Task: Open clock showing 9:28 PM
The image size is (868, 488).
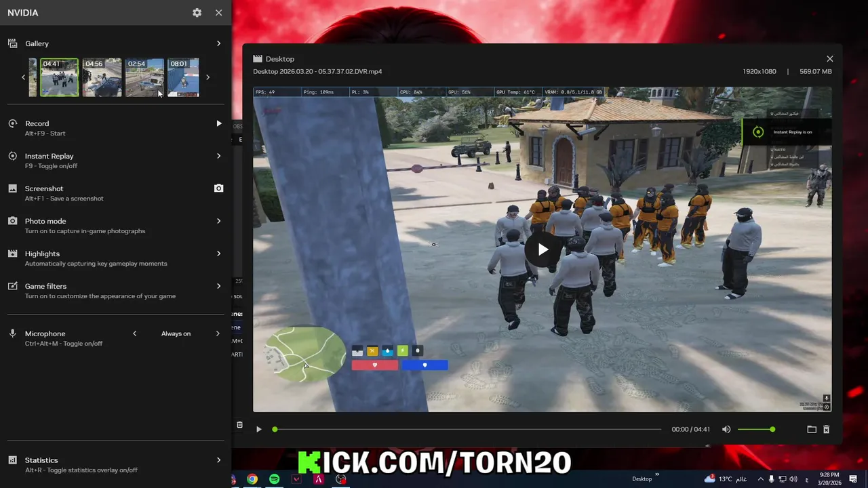Action: [x=829, y=479]
